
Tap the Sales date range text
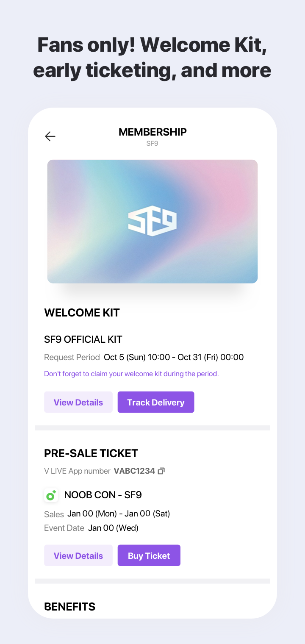(x=119, y=514)
